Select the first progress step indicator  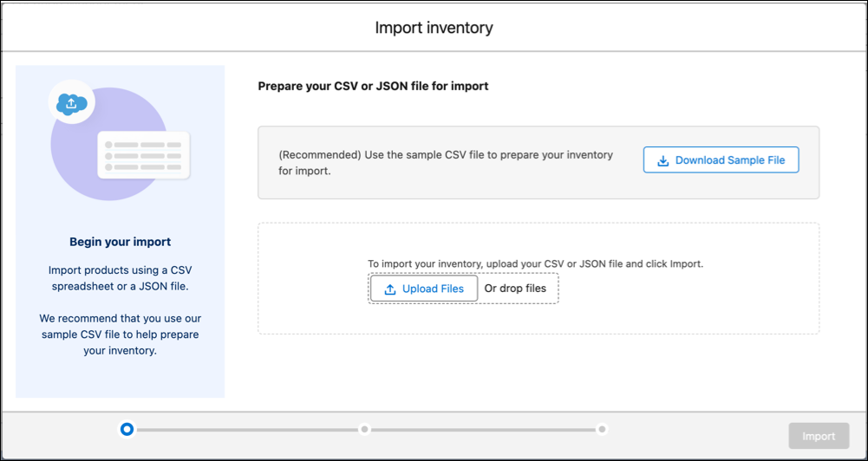pos(127,429)
